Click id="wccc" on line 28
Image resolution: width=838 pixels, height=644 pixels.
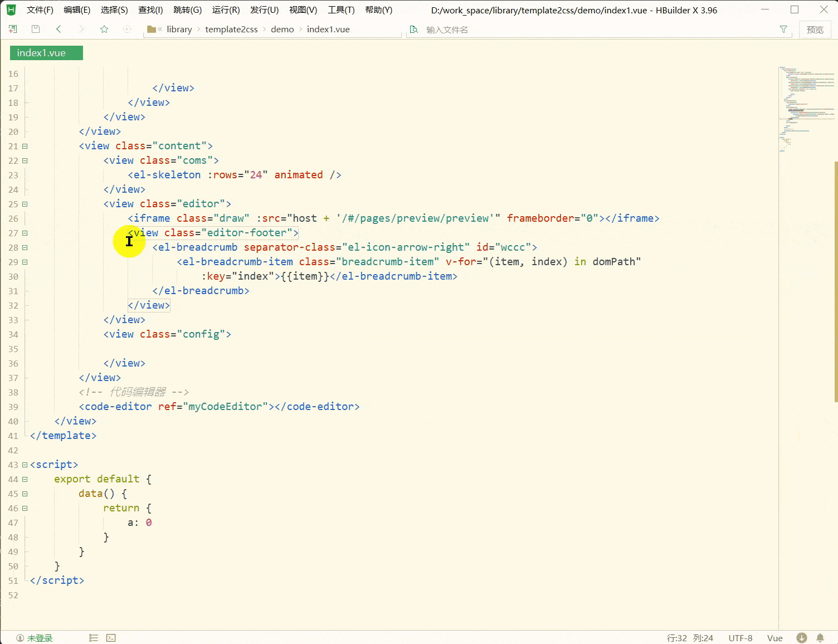point(504,247)
